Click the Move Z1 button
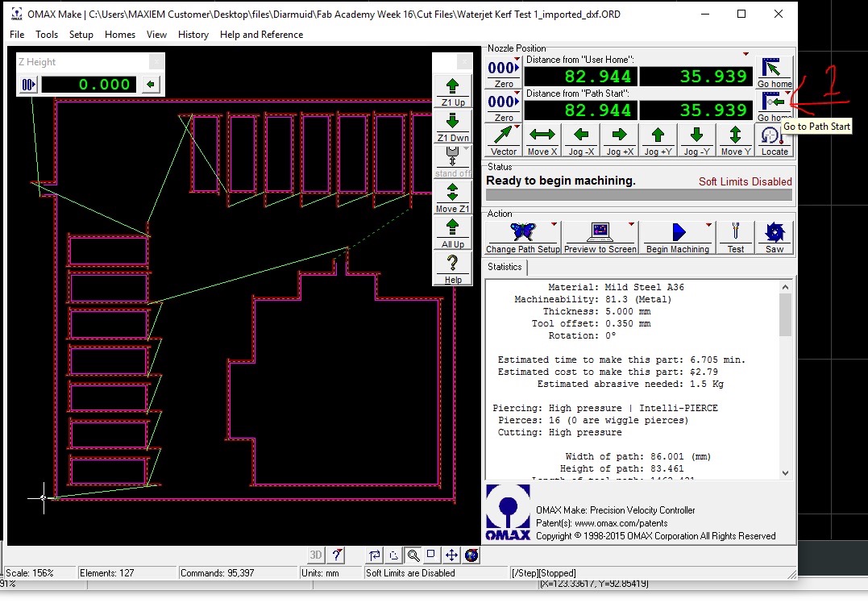Image resolution: width=868 pixels, height=603 pixels. tap(453, 198)
